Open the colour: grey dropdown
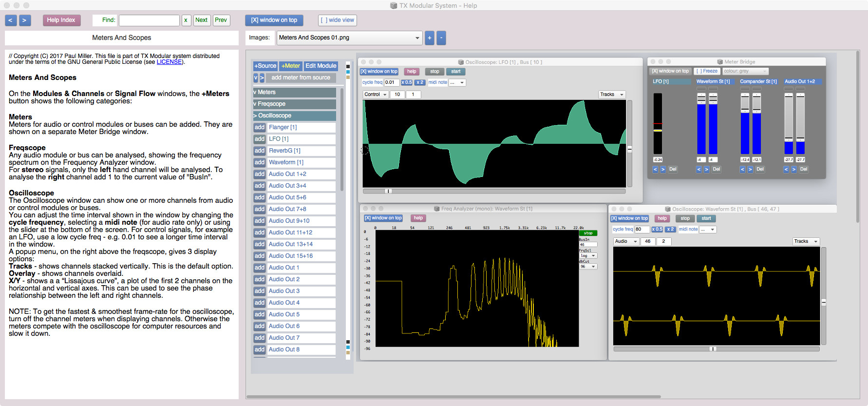The image size is (868, 406). pyautogui.click(x=745, y=71)
